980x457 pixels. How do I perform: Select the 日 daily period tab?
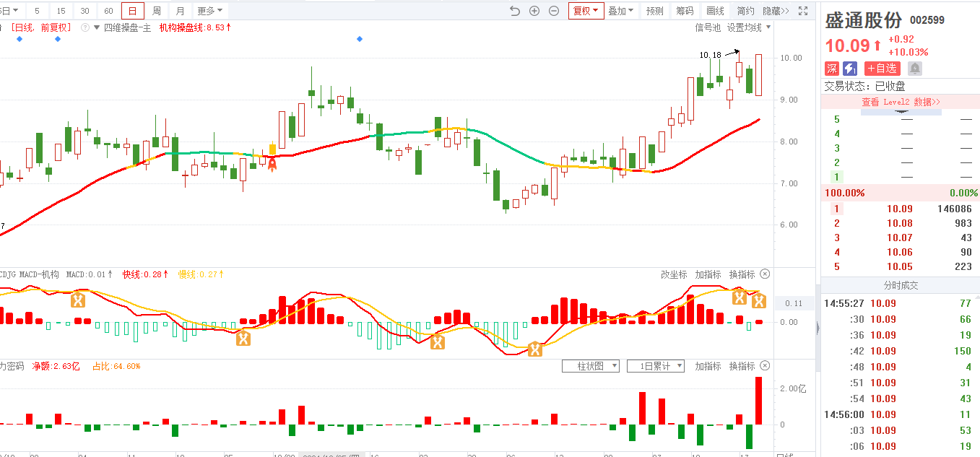(x=132, y=11)
